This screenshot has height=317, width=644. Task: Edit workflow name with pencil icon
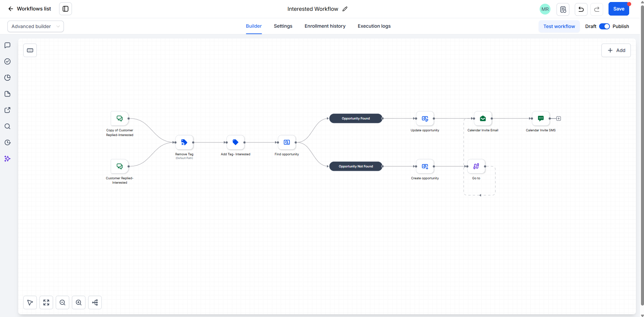pos(345,9)
